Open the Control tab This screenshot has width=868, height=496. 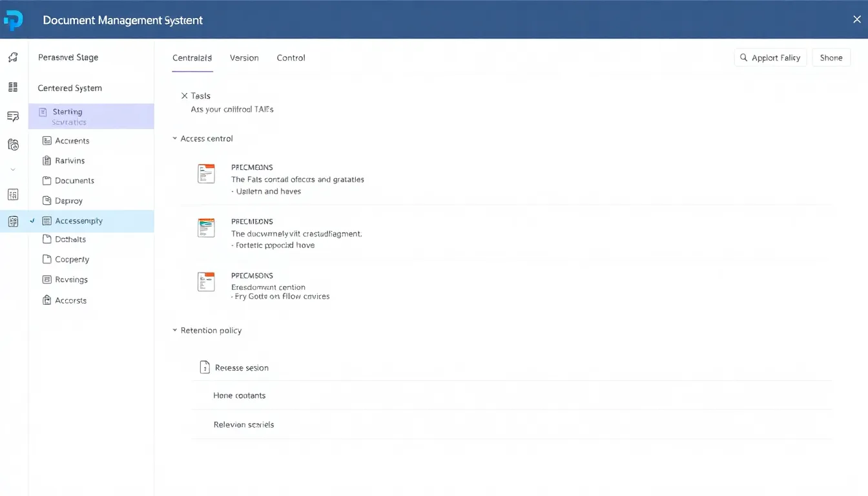coord(291,57)
